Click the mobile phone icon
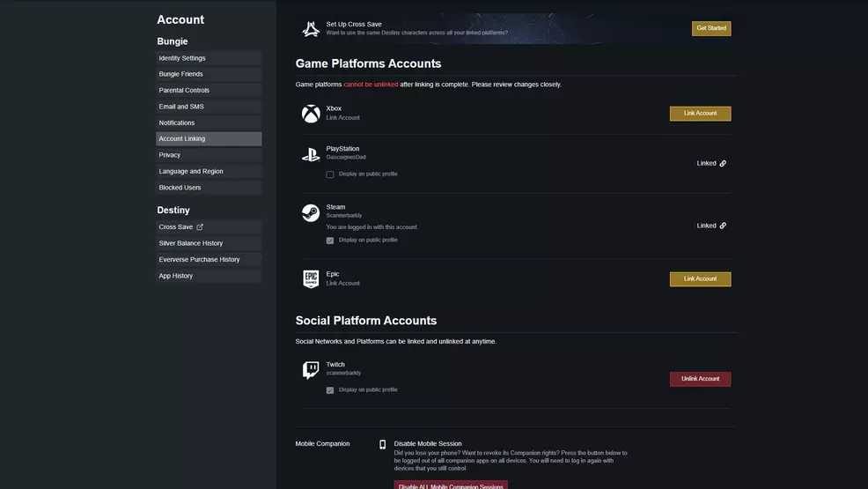 coord(383,445)
